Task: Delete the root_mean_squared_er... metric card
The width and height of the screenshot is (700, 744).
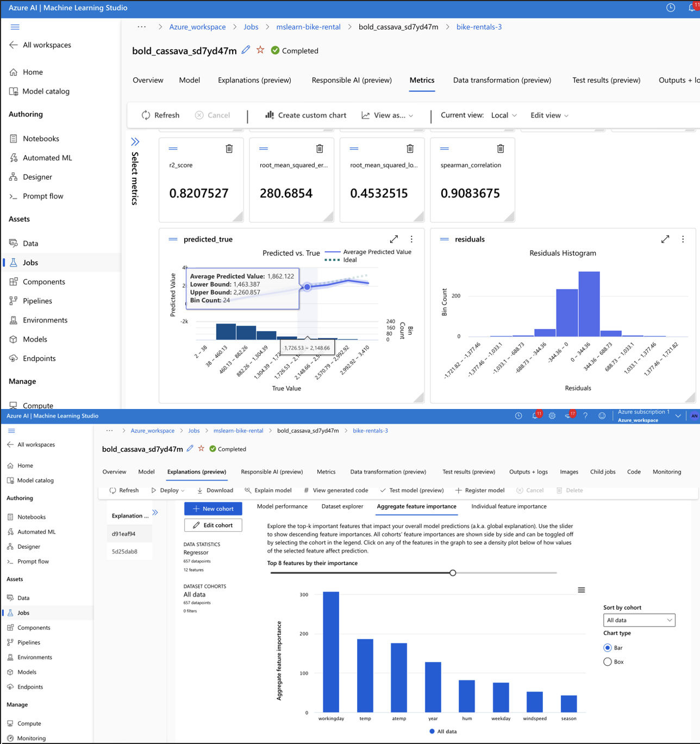Action: (x=320, y=148)
